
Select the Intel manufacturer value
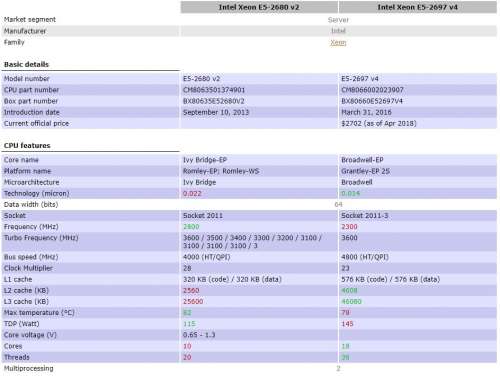point(338,31)
